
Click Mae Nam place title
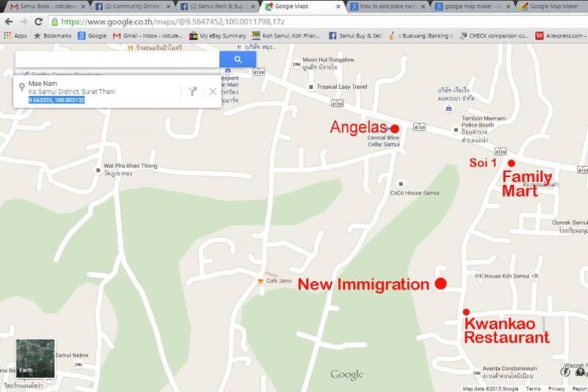43,84
